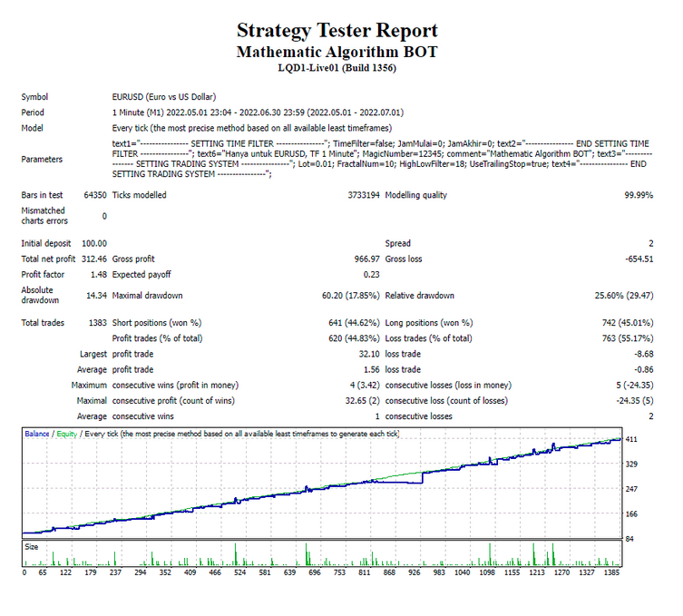Click the 'Size' label in the volume chart

tap(32, 547)
